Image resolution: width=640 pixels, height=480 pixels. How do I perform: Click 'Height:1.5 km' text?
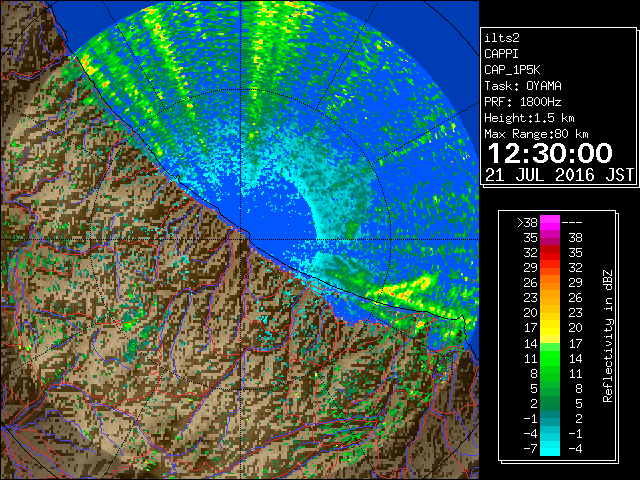(529, 118)
